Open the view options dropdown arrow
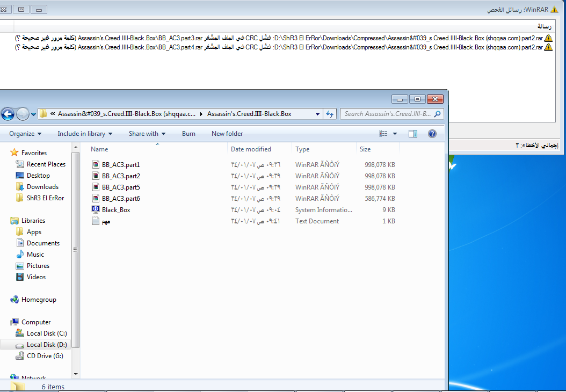 395,134
